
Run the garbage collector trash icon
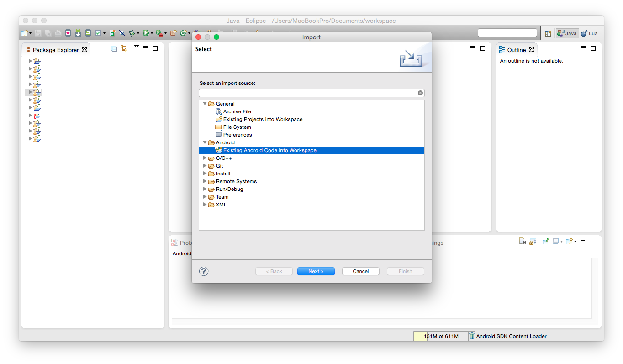pos(471,336)
